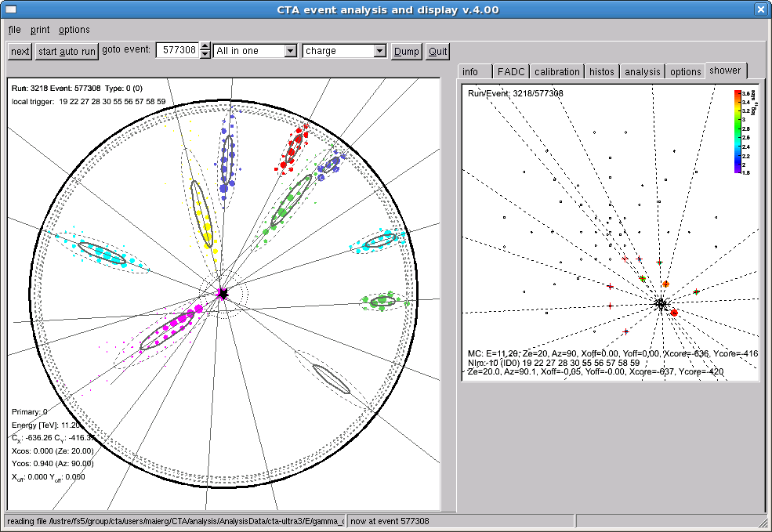
Task: Open the options menu
Action: (74, 30)
